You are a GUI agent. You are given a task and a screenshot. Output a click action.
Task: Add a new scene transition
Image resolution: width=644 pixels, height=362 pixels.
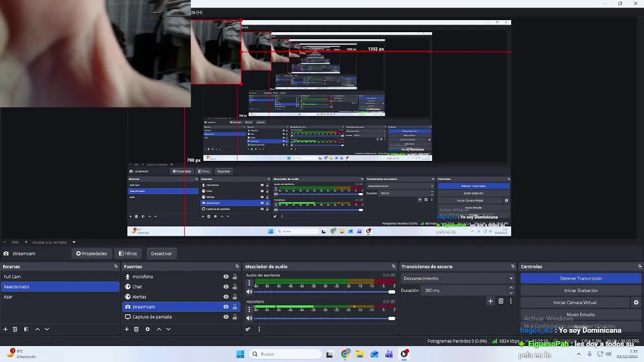pos(491,301)
